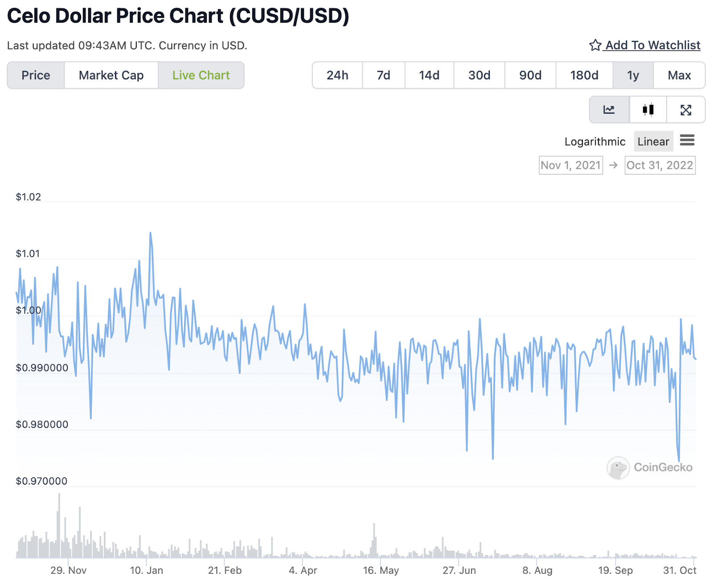Show the 24h price range

click(337, 75)
